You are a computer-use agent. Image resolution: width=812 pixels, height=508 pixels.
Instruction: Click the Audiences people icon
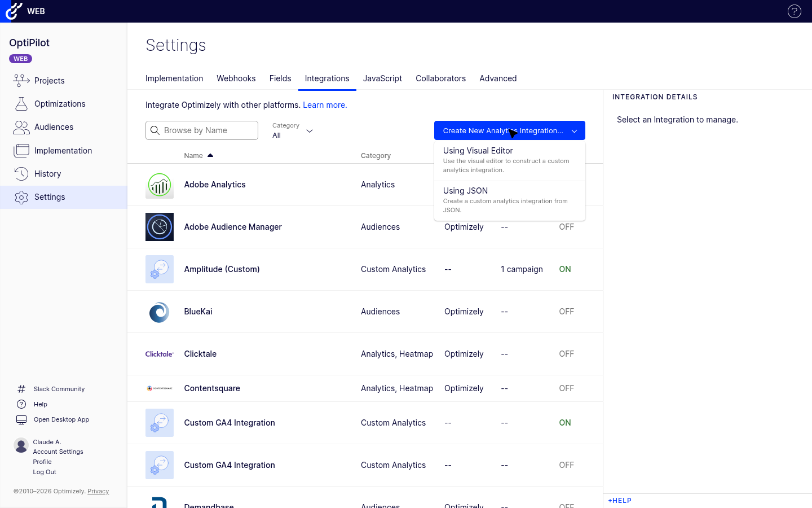click(21, 127)
